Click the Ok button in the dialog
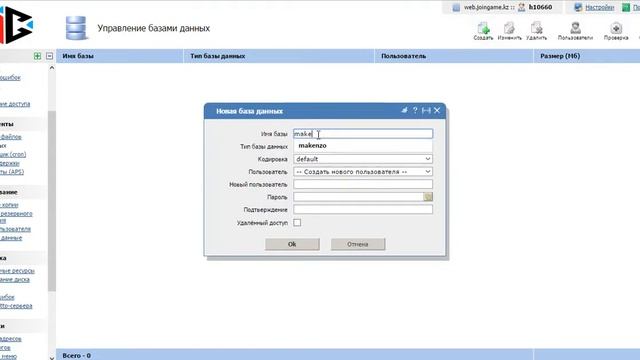This screenshot has height=360, width=640. 292,244
